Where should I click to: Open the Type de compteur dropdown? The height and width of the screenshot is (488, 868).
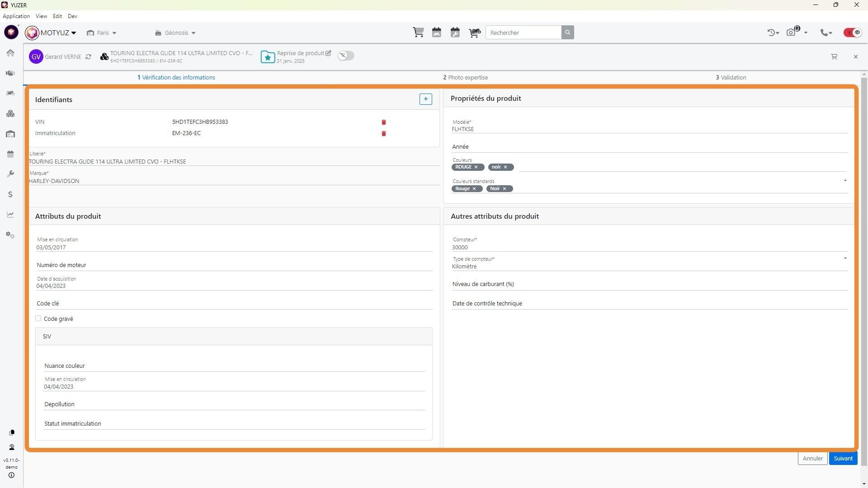tap(844, 259)
